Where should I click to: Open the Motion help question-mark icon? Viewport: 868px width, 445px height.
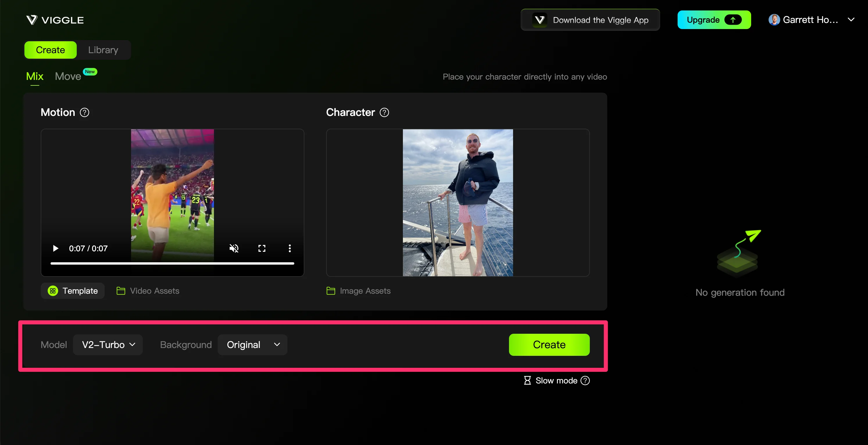point(84,112)
